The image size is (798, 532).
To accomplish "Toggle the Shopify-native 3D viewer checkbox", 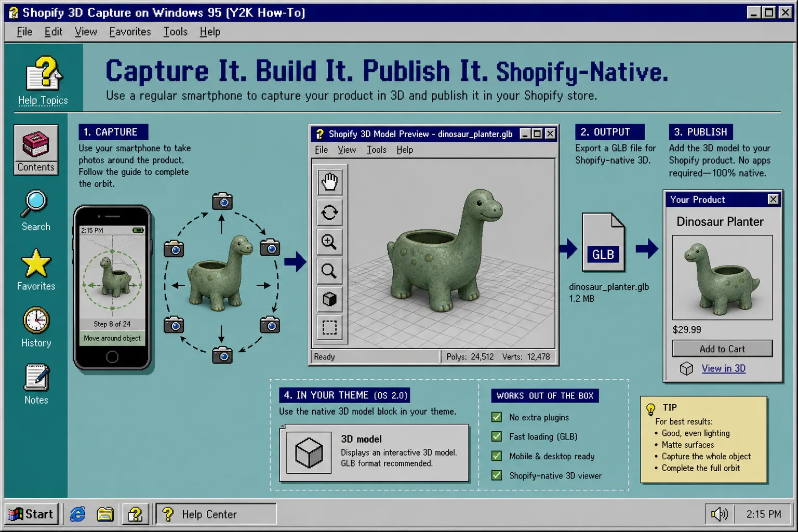I will coord(497,475).
